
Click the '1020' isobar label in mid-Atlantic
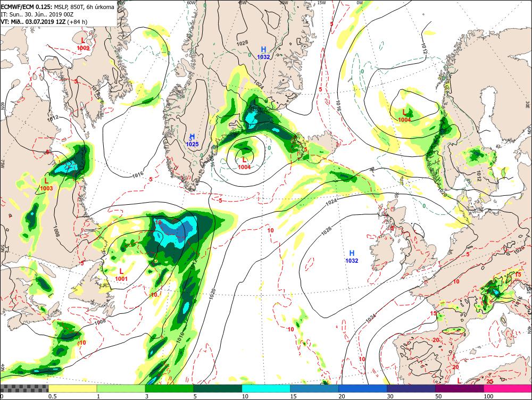(x=213, y=293)
